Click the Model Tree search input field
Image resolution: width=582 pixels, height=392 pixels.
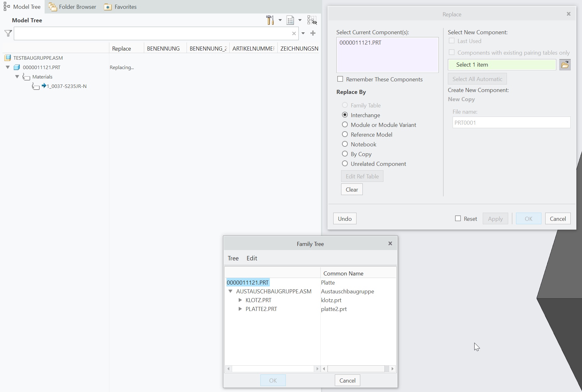(x=152, y=34)
